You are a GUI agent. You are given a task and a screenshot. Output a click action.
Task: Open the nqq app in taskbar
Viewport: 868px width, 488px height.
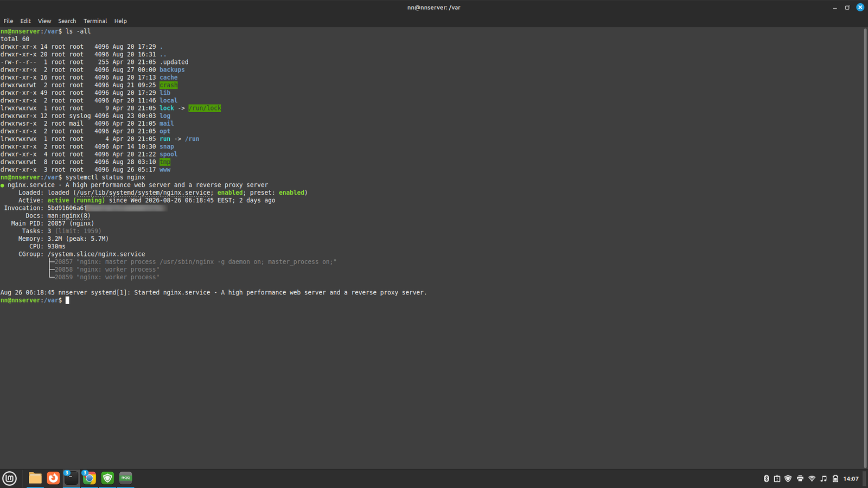point(125,478)
